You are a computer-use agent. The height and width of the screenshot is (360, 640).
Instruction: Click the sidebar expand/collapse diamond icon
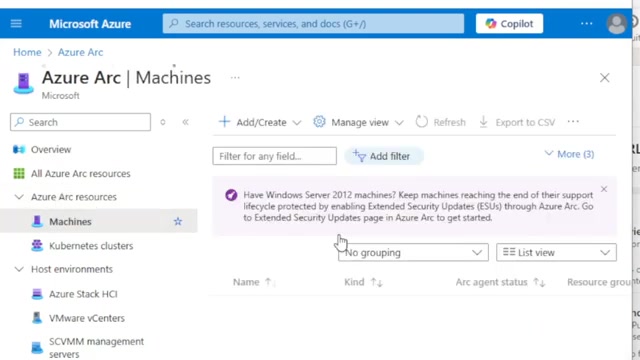point(163,122)
